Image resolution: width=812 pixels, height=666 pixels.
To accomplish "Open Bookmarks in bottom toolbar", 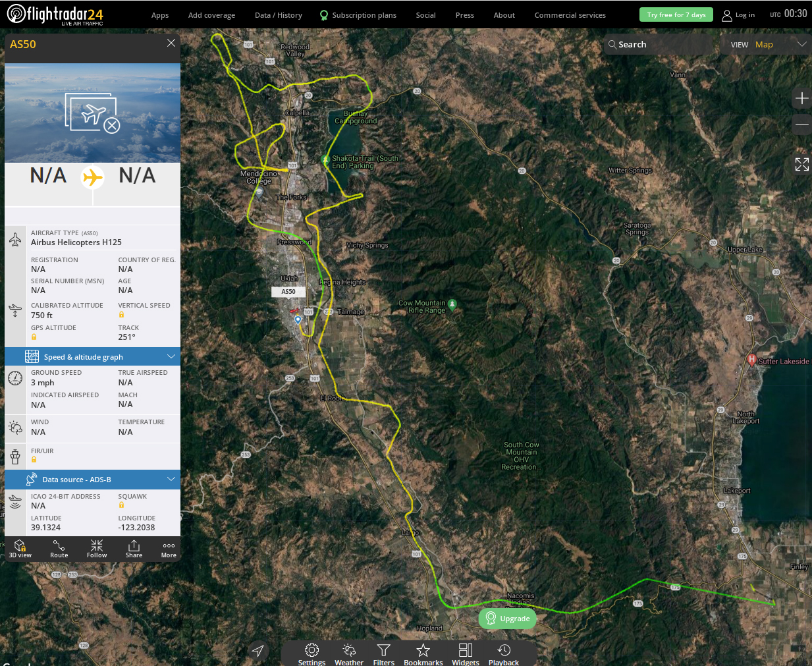I will pos(423,653).
